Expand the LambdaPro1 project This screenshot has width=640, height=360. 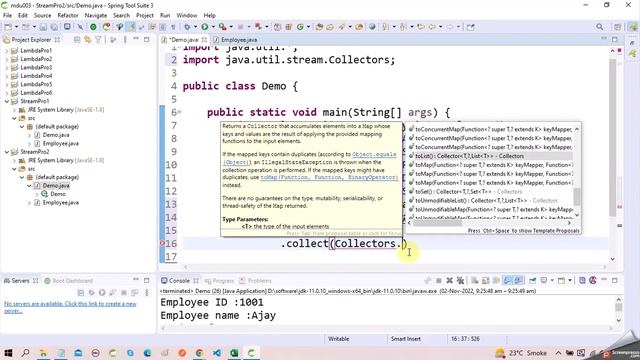click(x=7, y=51)
